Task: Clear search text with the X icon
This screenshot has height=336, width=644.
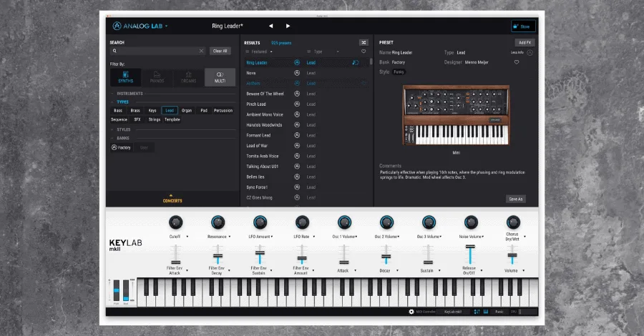Action: click(201, 51)
